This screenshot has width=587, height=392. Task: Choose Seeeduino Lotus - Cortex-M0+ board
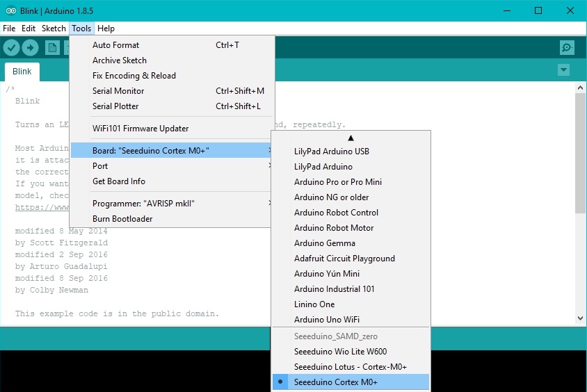[351, 366]
